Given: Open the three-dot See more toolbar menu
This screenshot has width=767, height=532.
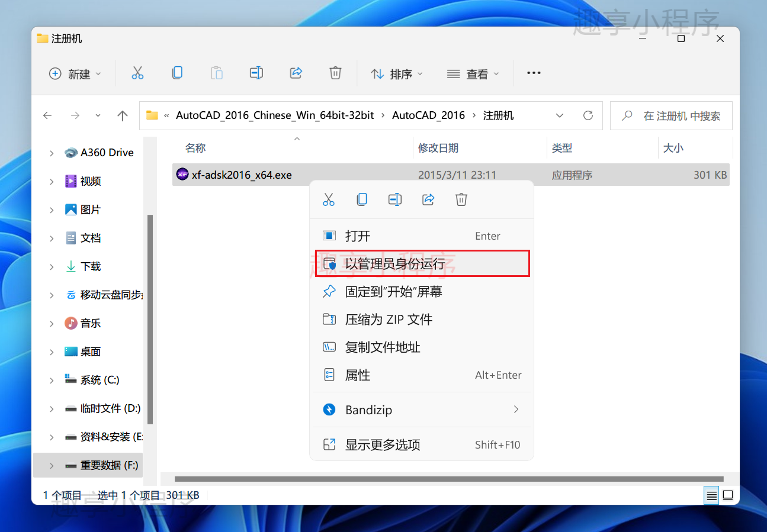Looking at the screenshot, I should point(534,73).
